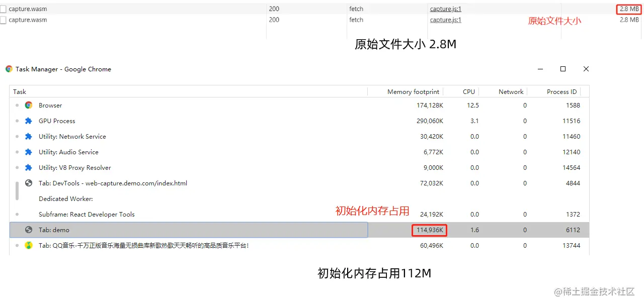
Task: Click the globe icon beside DevTools tab entry
Action: click(29, 183)
